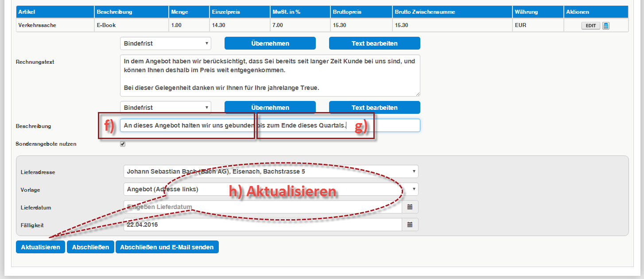Viewport: 644px width, 279px height.
Task: Expand the Lieferadresse dropdown
Action: click(x=271, y=171)
